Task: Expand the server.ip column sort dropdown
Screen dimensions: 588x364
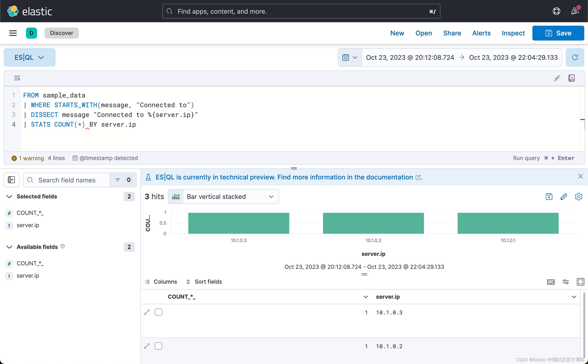Action: (574, 297)
